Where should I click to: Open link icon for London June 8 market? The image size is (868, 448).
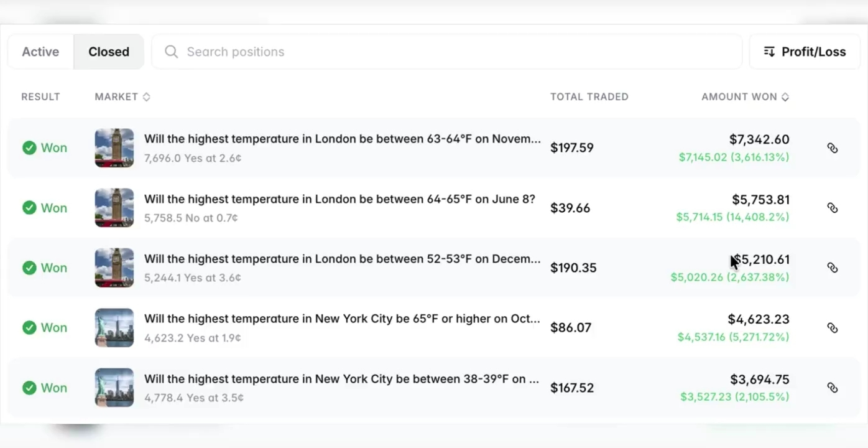coord(832,208)
